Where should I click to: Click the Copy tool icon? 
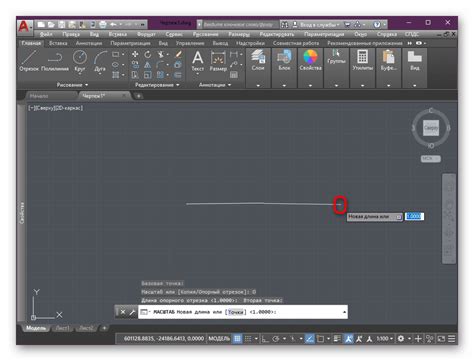135,64
